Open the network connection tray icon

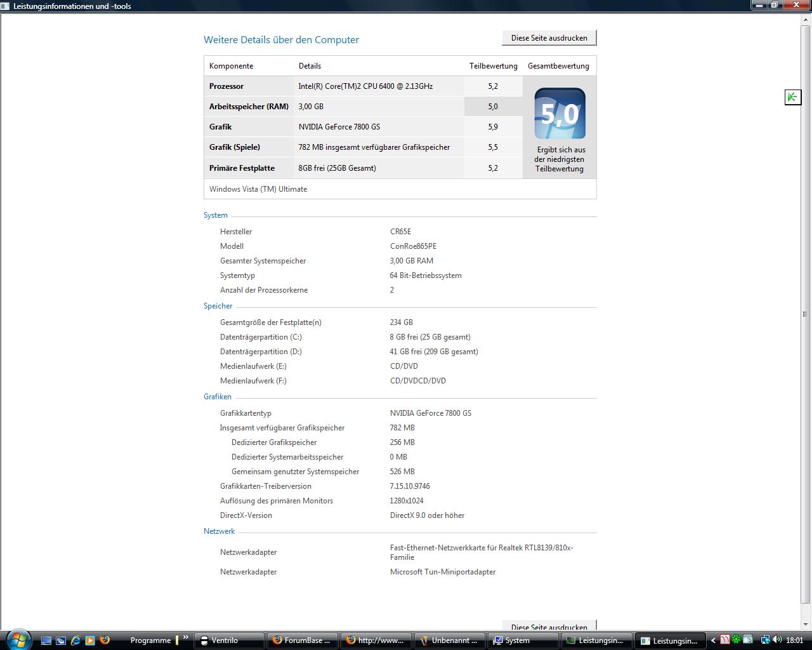pos(765,640)
